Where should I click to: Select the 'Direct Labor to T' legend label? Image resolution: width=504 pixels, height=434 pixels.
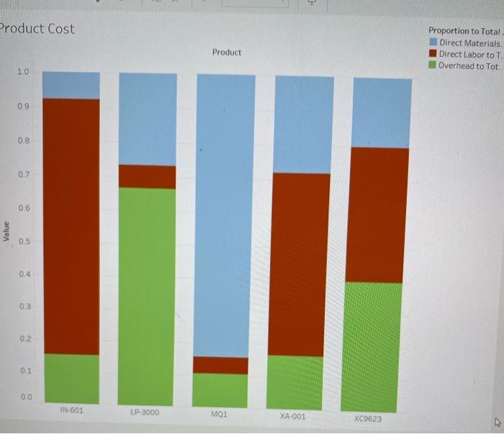470,55
